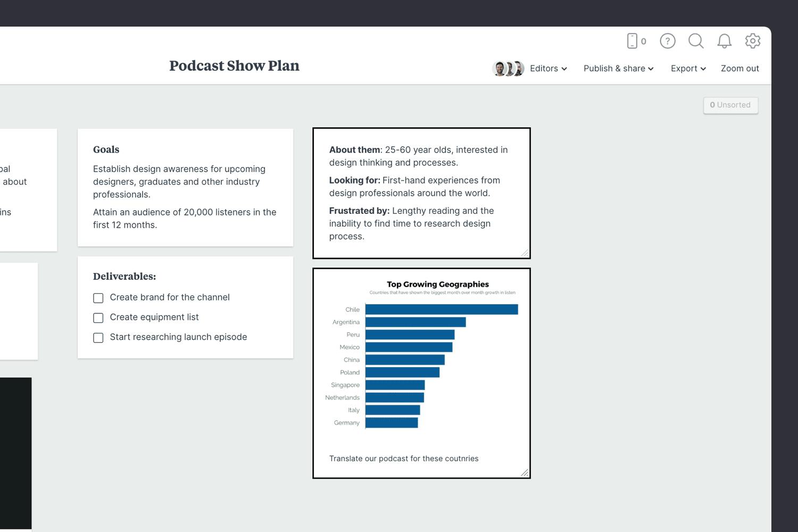Click resize handle on chart card

point(525,472)
